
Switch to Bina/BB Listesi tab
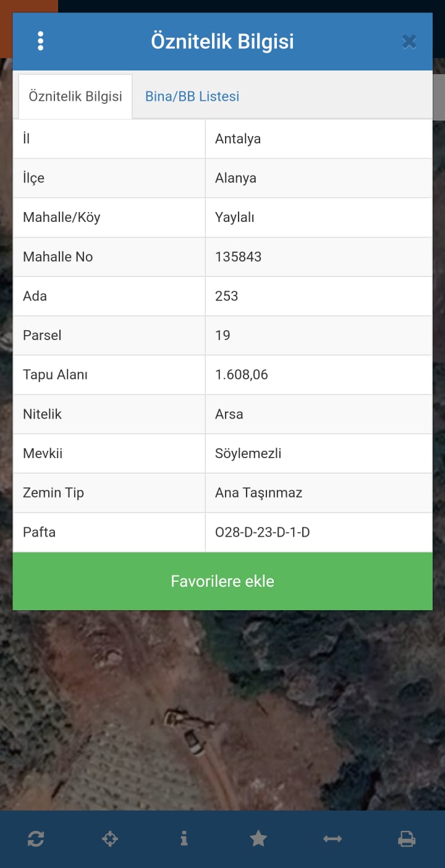coord(192,96)
